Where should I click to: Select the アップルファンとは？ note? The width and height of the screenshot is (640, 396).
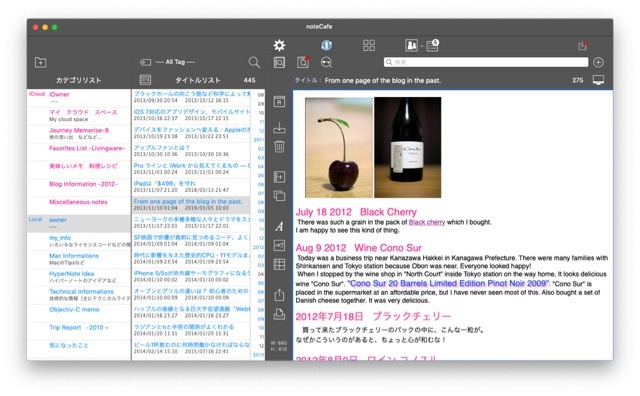coord(191,151)
